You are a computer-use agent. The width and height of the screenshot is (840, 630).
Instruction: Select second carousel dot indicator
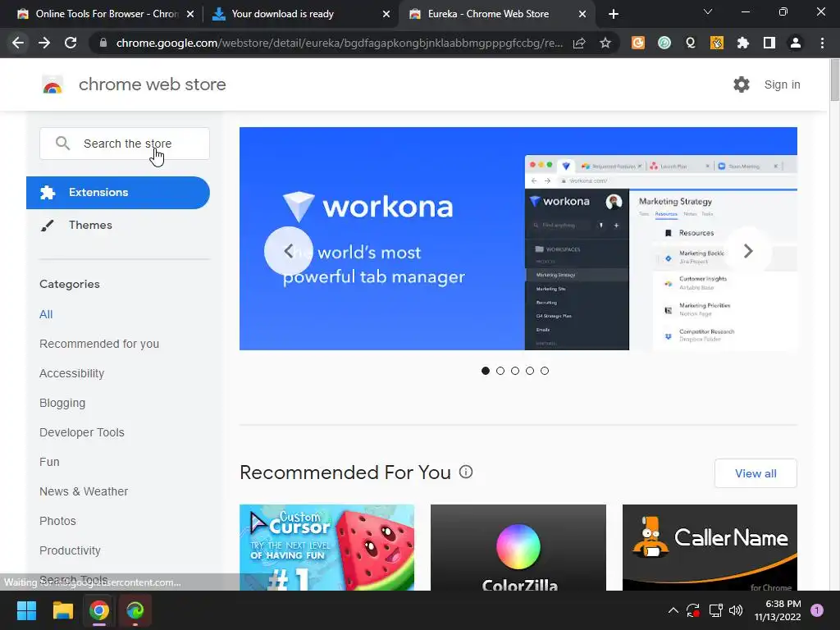[x=500, y=371]
